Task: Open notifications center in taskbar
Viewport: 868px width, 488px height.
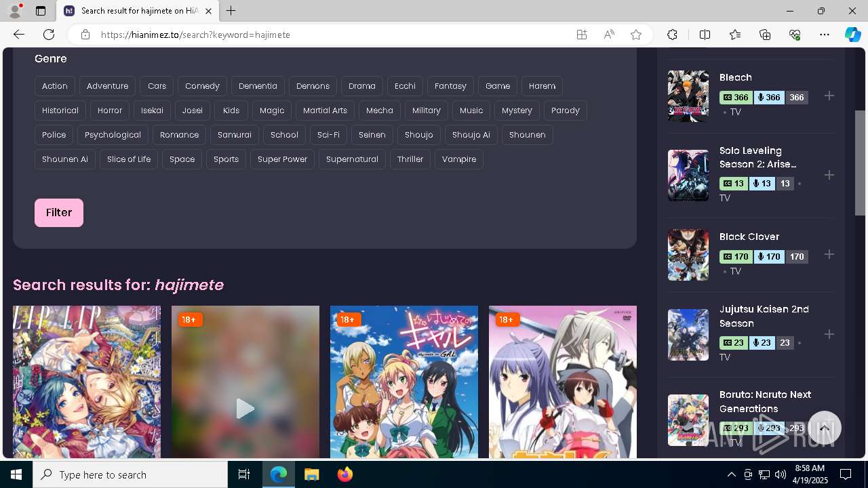Action: pyautogui.click(x=846, y=474)
